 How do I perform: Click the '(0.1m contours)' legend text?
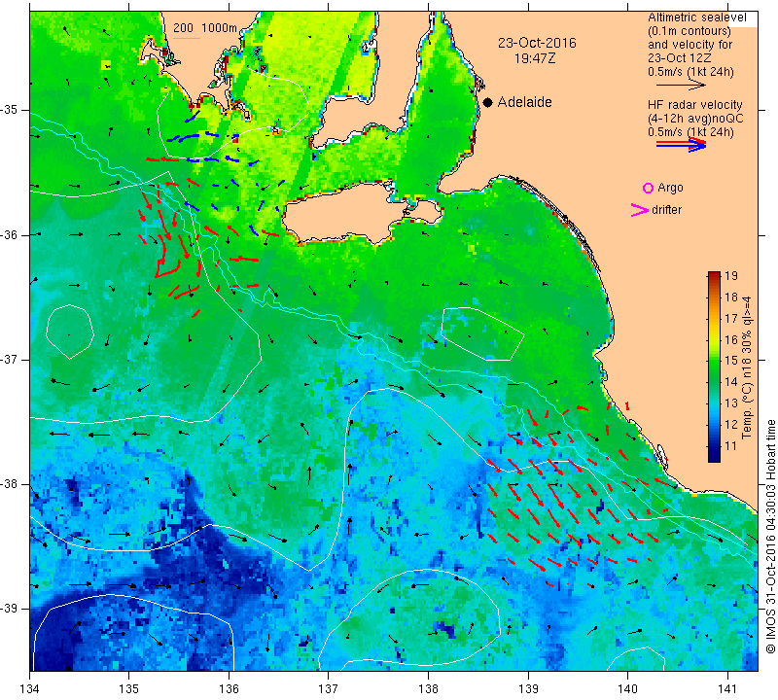[689, 31]
